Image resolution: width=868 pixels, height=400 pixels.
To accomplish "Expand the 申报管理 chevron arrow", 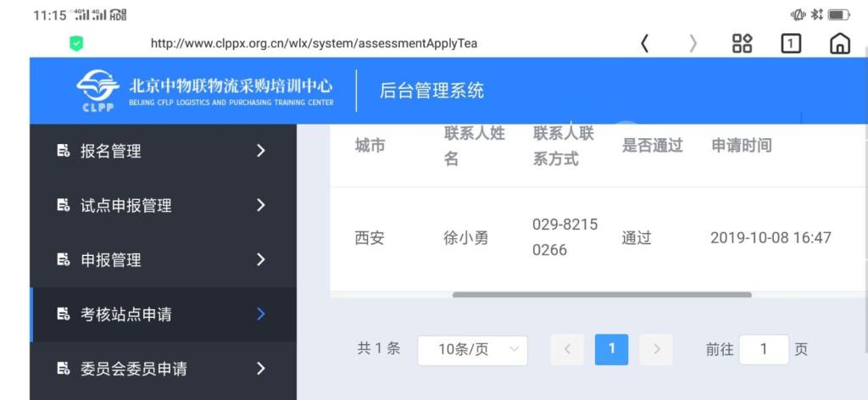I will [260, 259].
